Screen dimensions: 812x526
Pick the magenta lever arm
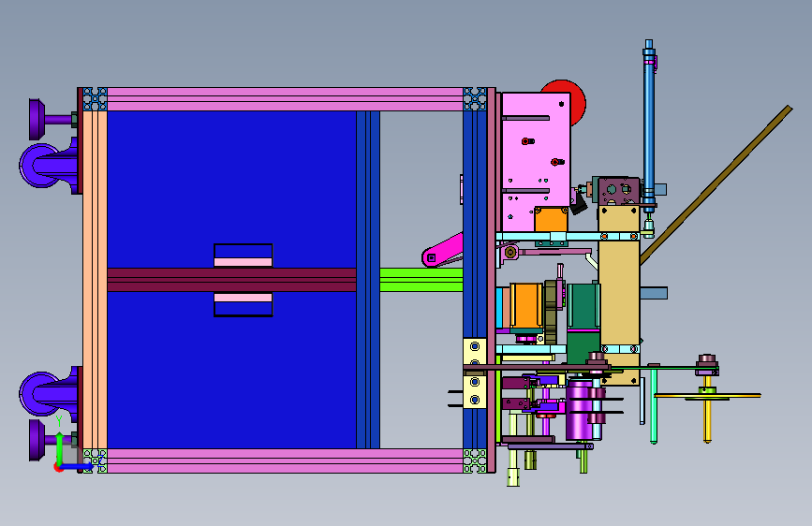(x=442, y=251)
